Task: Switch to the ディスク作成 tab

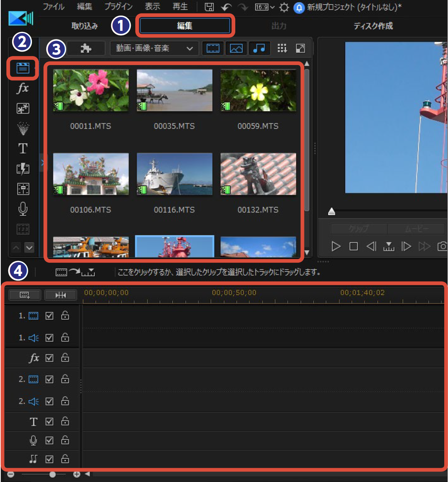Action: 373,26
